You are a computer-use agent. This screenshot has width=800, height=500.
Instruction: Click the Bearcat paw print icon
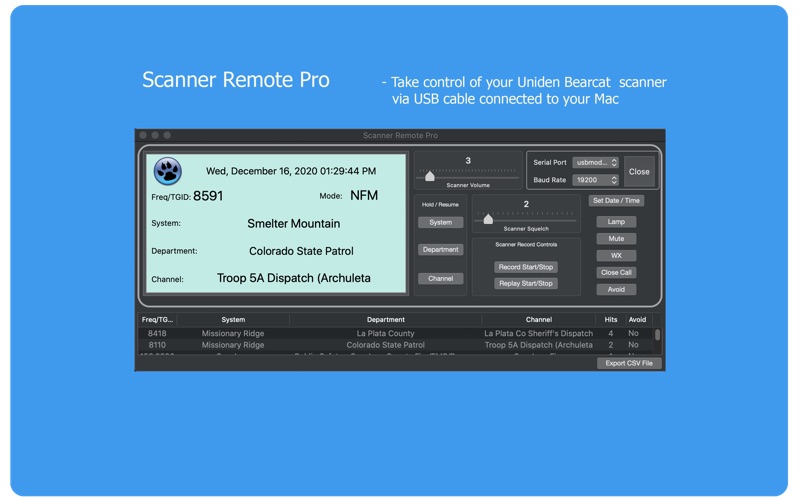click(x=167, y=171)
